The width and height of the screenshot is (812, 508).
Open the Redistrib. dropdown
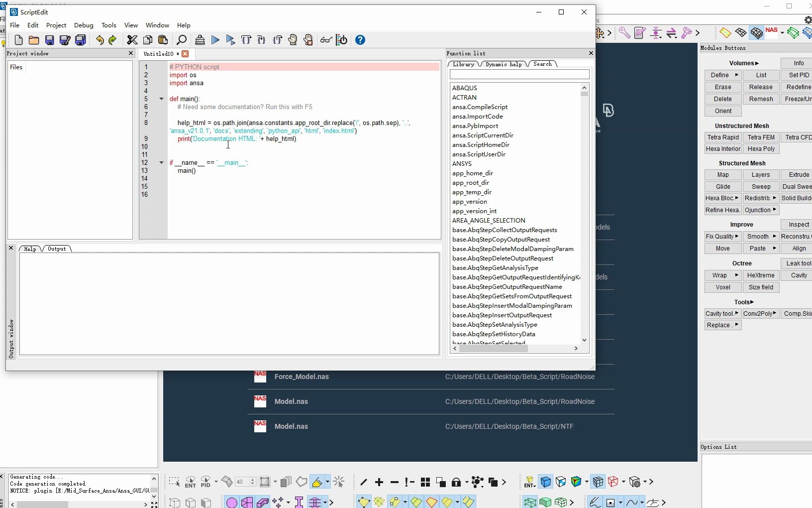tap(761, 198)
